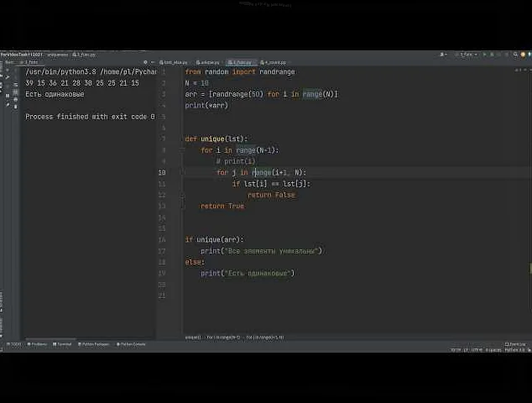Switch to the 4_count.py editor tab
This screenshot has width=532, height=403.
tap(273, 62)
